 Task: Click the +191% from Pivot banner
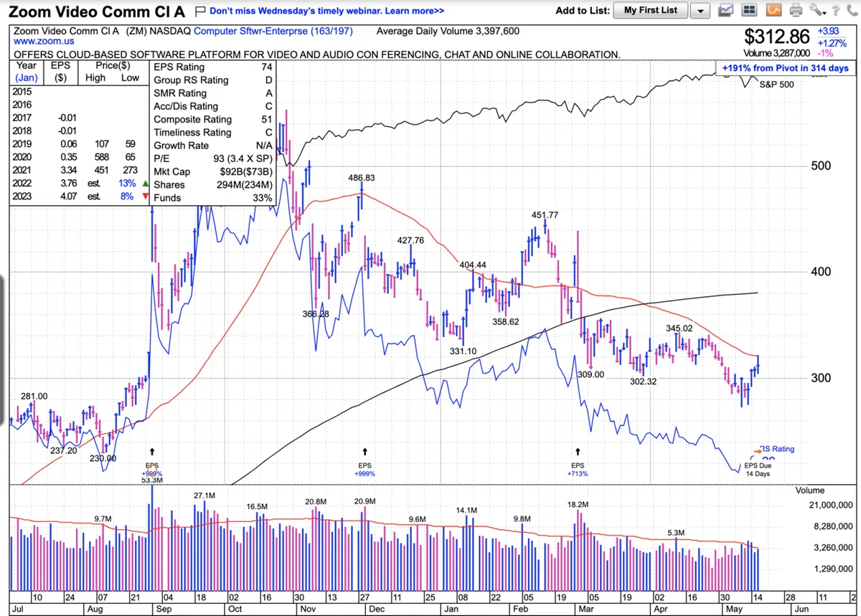(x=785, y=68)
